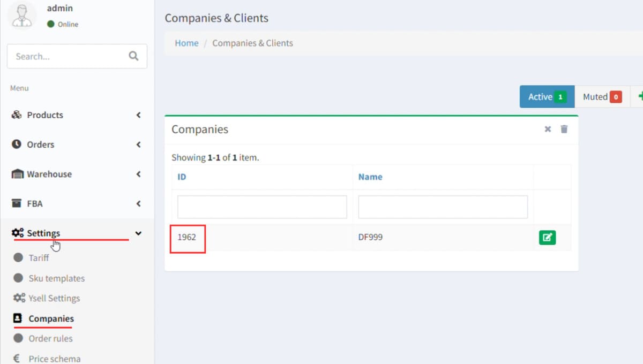Open Order rules in Settings submenu
The height and width of the screenshot is (364, 643).
[50, 338]
